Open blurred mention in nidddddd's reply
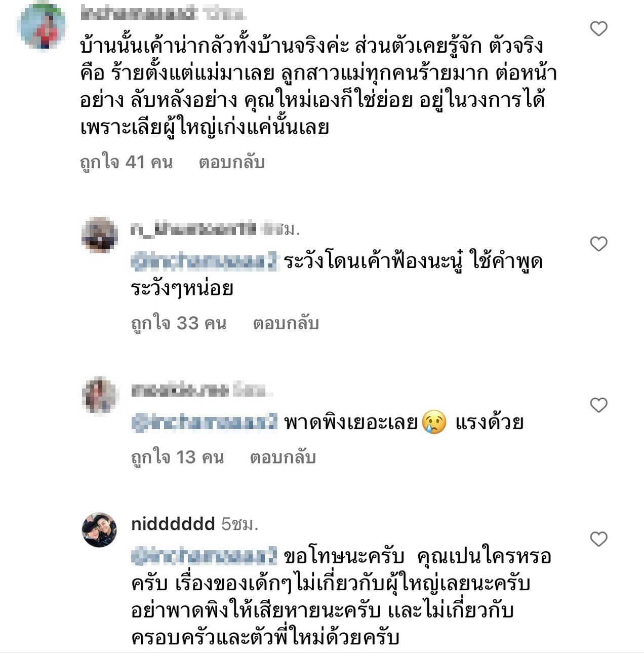The height and width of the screenshot is (653, 644). pyautogui.click(x=205, y=556)
